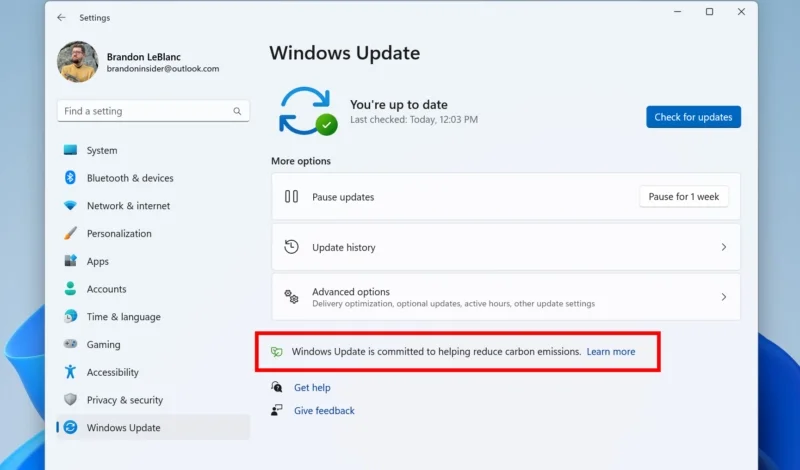This screenshot has height=470, width=800.
Task: Click the back arrow in Settings header
Action: click(61, 17)
